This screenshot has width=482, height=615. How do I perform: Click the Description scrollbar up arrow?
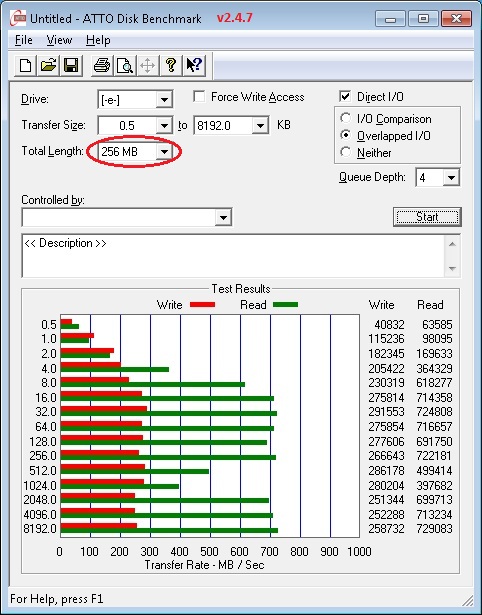(x=452, y=244)
